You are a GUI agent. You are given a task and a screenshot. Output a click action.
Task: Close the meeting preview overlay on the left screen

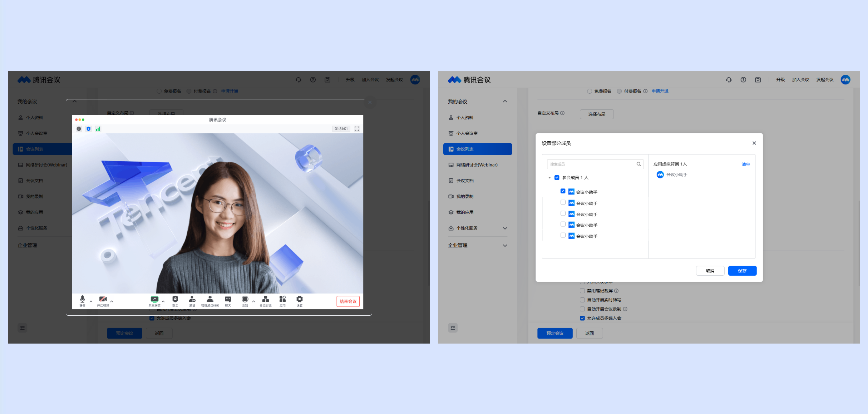(x=370, y=103)
